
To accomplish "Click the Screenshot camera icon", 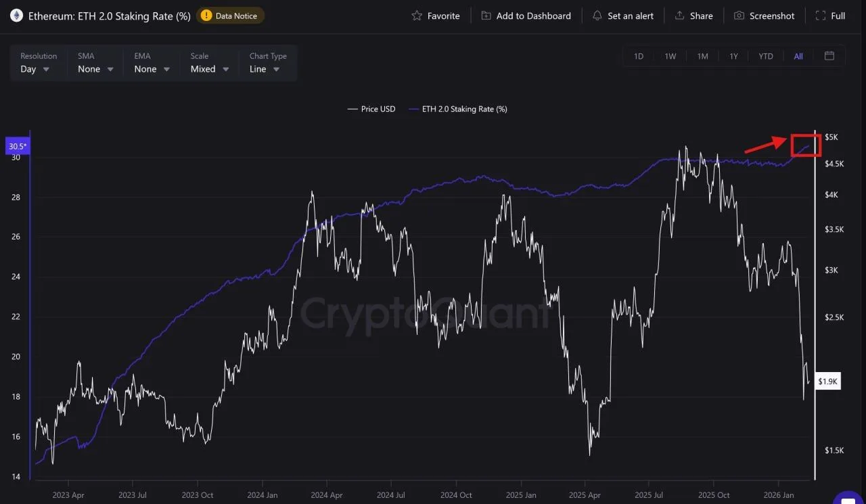I will pyautogui.click(x=738, y=15).
